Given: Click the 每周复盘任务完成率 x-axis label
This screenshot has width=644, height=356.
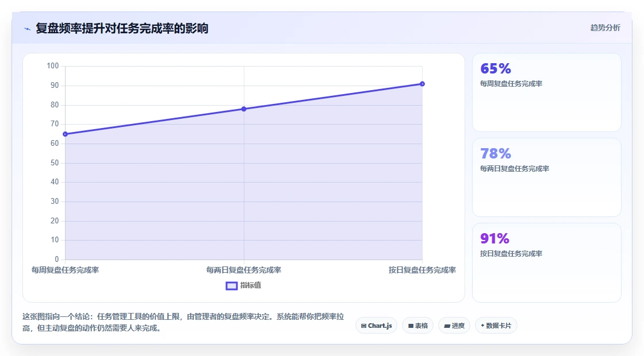Looking at the screenshot, I should click(66, 270).
